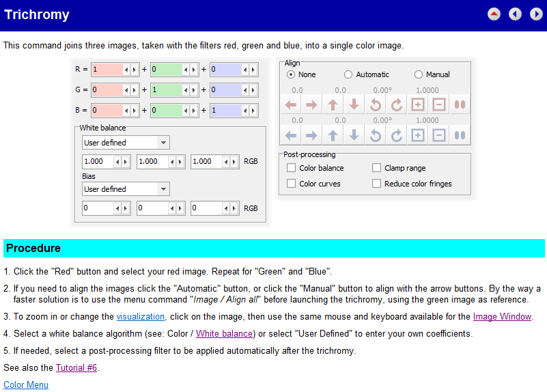Open the Image Window link
The width and height of the screenshot is (547, 392).
click(x=502, y=316)
